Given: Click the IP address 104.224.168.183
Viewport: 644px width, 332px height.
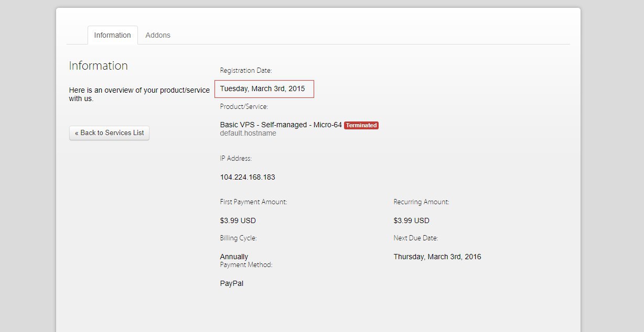Looking at the screenshot, I should [248, 177].
